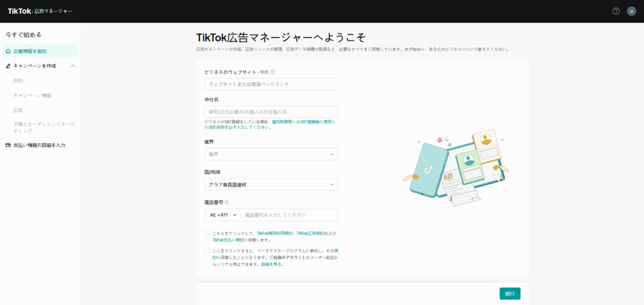Screen dimensions: 644x305
Task: Click the 続行 button
Action: point(510,294)
